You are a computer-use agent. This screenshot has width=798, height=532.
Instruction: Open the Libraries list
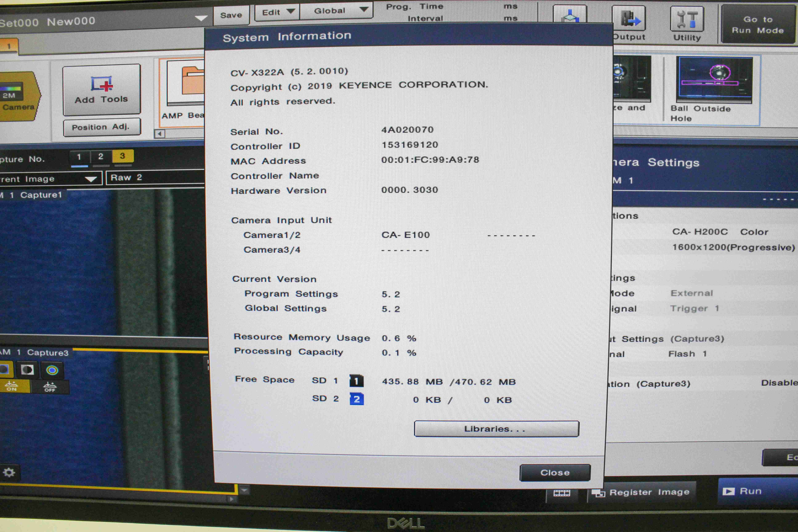496,429
